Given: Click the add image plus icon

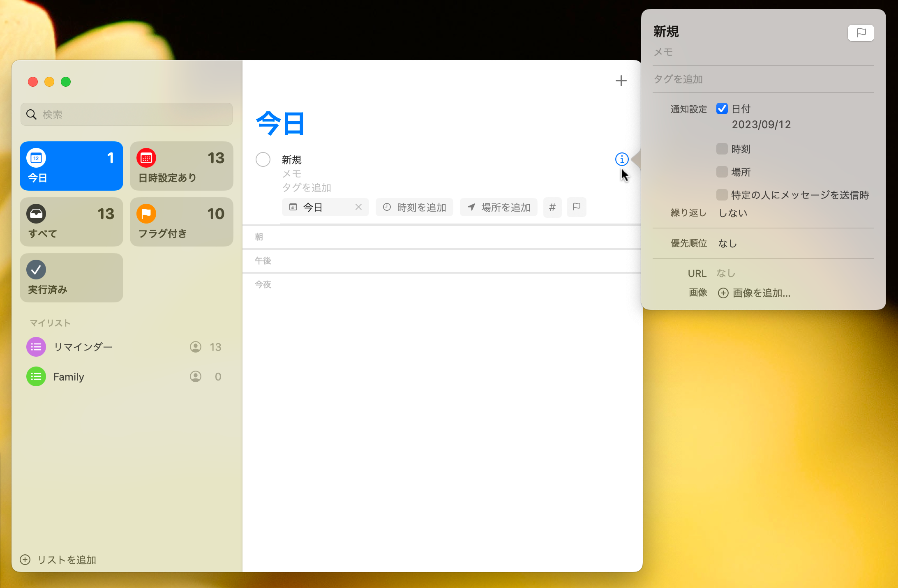Looking at the screenshot, I should coord(723,293).
